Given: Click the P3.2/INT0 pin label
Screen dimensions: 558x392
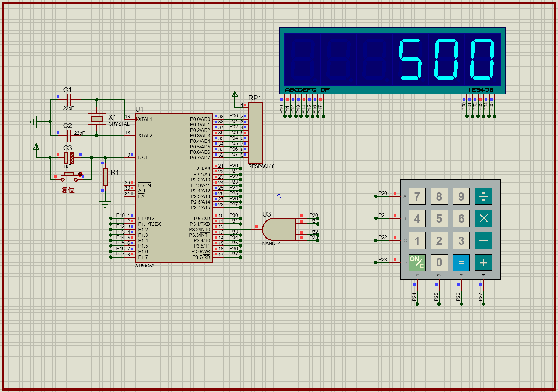Looking at the screenshot, I should coord(200,229).
